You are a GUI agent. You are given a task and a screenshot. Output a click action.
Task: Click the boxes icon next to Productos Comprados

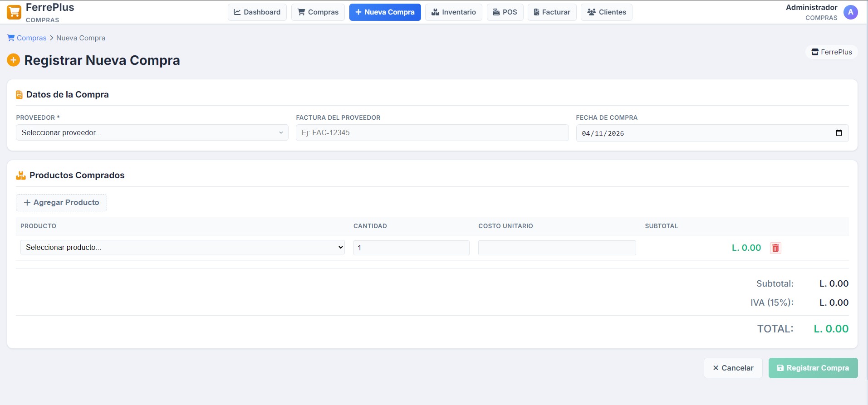click(21, 176)
